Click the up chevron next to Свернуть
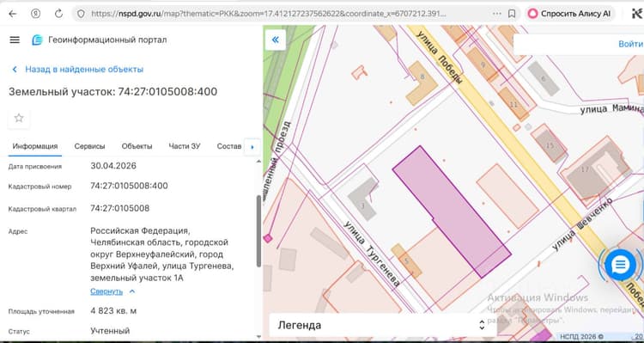Viewport: 644px width, 343px height. click(132, 291)
